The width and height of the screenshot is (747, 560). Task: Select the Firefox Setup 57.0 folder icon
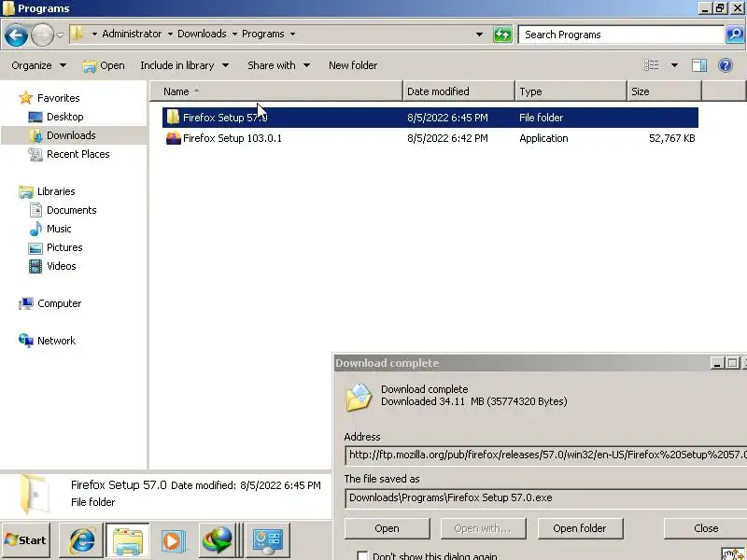click(173, 118)
